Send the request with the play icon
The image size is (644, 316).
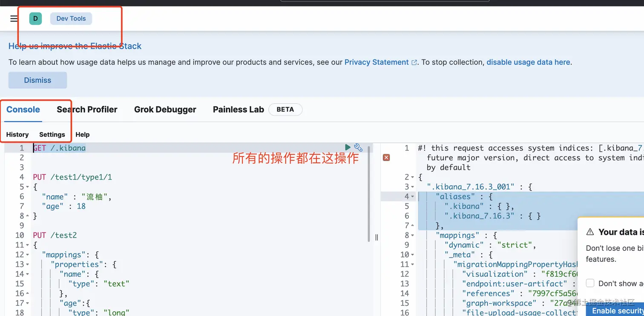[348, 148]
